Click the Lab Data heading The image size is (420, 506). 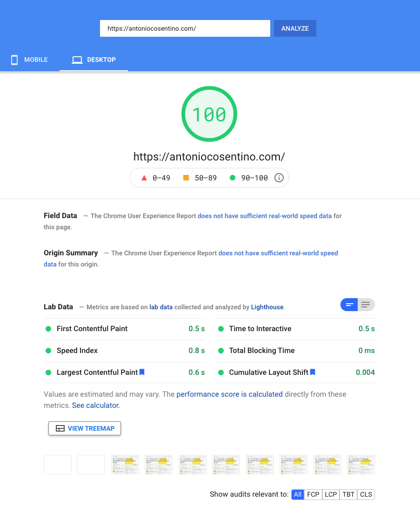pyautogui.click(x=59, y=306)
